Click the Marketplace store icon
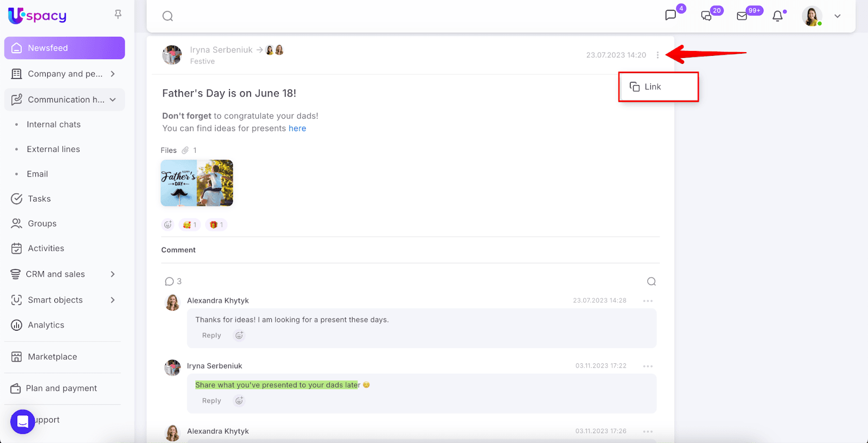 pos(17,357)
